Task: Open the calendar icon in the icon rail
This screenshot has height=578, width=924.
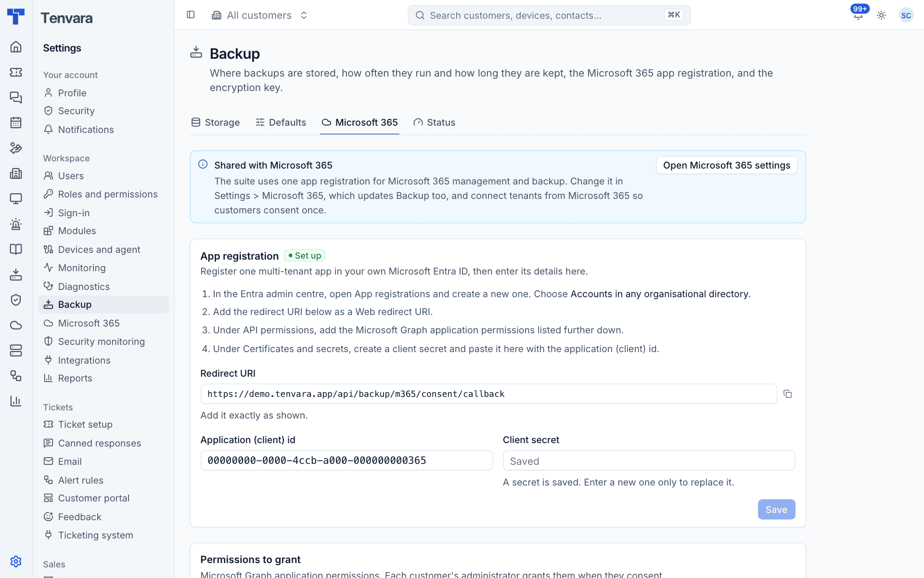Action: (x=16, y=123)
